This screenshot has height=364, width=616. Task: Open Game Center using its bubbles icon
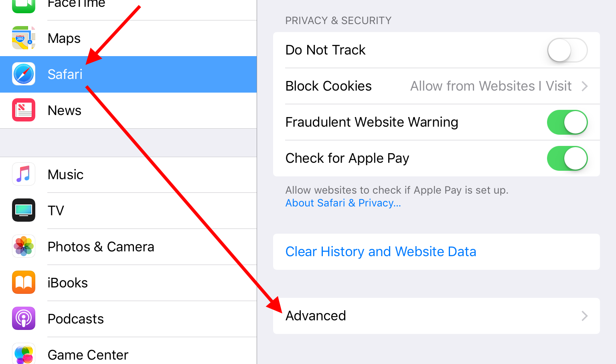click(23, 354)
